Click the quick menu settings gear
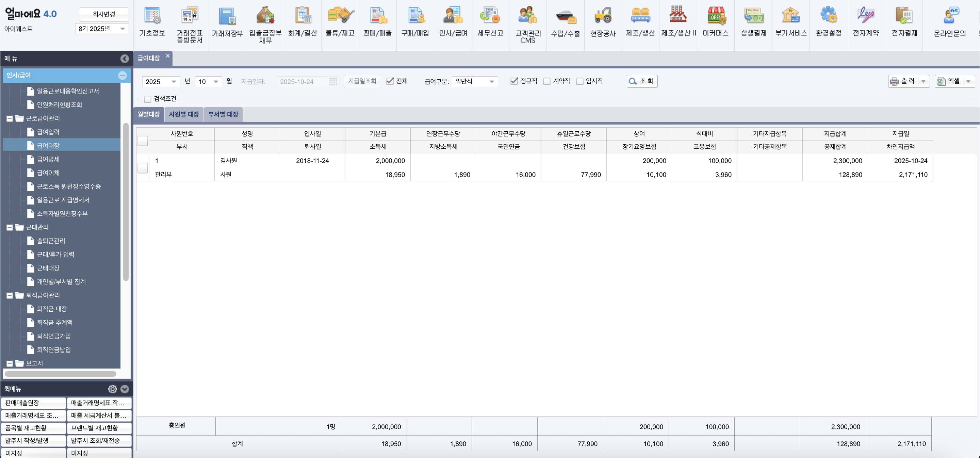980x458 pixels. [x=112, y=389]
